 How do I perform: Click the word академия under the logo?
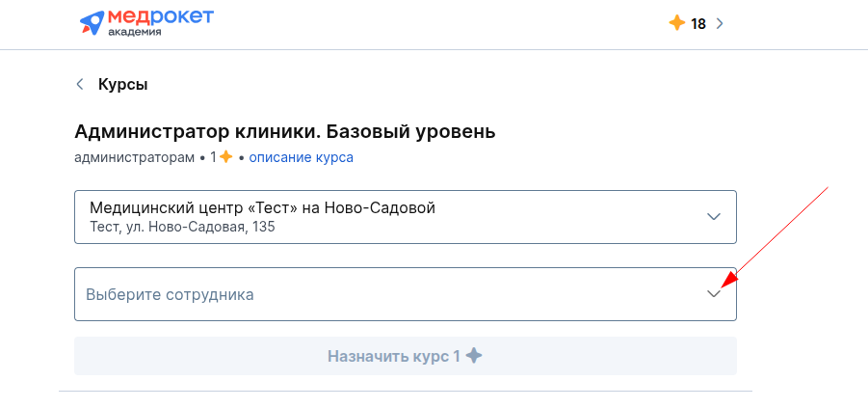pyautogui.click(x=135, y=32)
